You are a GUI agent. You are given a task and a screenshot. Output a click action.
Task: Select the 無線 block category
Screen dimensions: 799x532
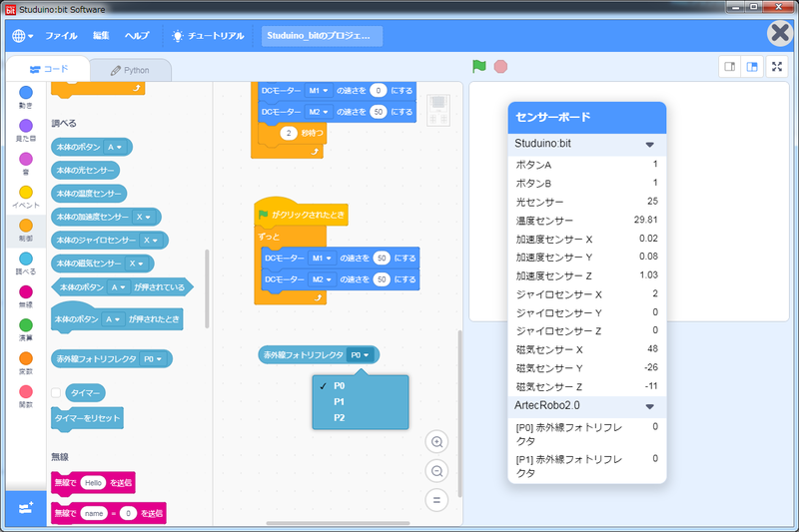click(26, 296)
